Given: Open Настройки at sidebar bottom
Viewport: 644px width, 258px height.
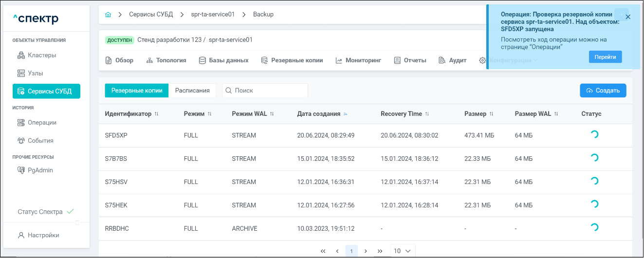Looking at the screenshot, I should coord(43,235).
